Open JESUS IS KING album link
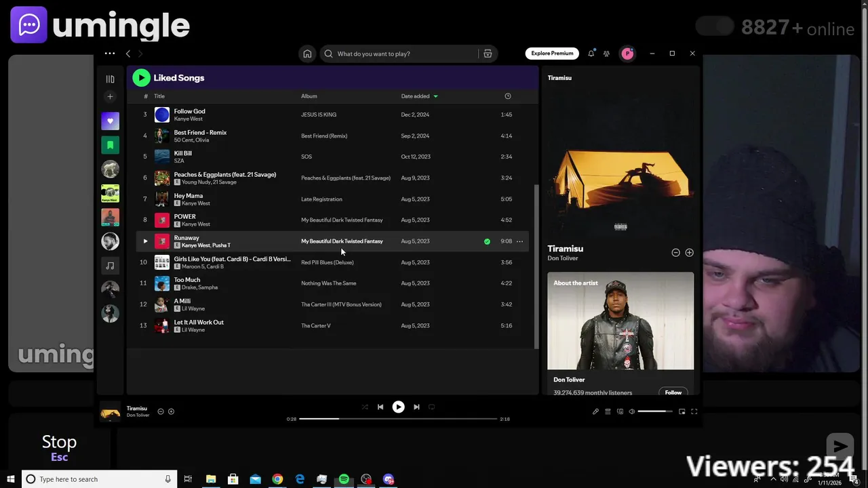 [319, 115]
